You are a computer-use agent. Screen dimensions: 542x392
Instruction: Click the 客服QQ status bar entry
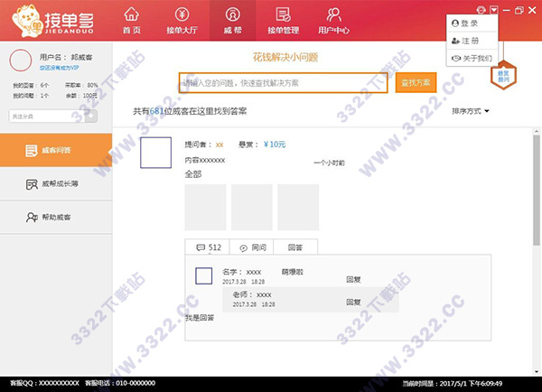click(x=44, y=383)
